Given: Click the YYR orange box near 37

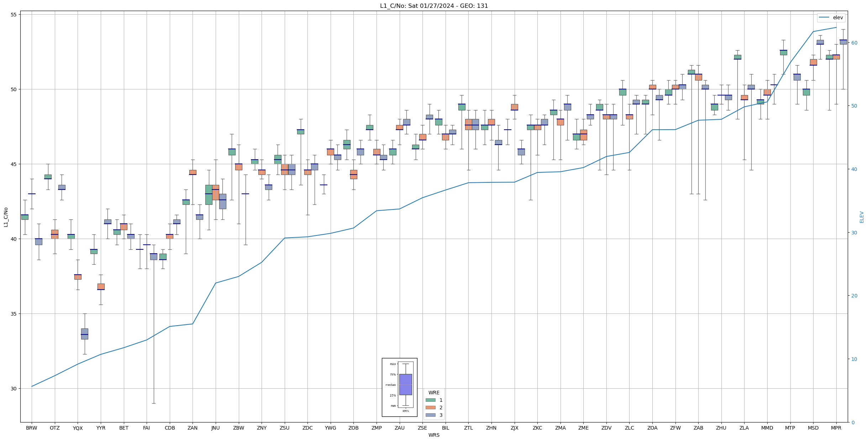Looking at the screenshot, I should [101, 287].
